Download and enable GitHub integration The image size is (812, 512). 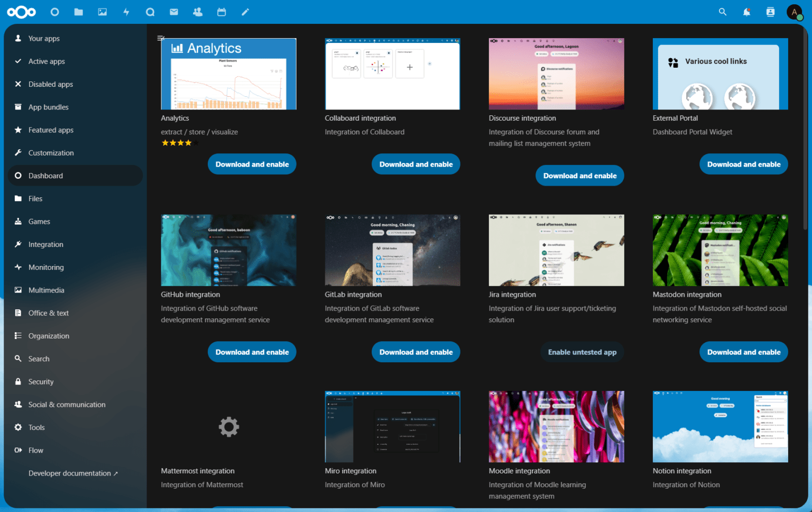[x=252, y=352]
